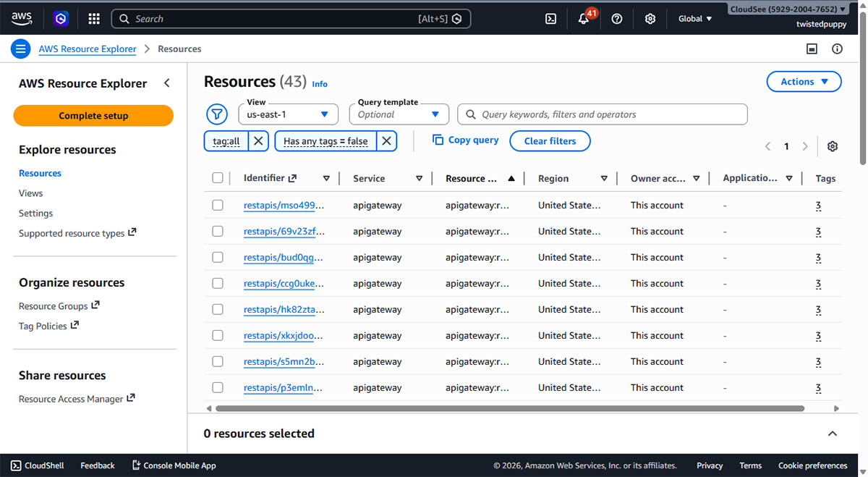Image resolution: width=868 pixels, height=477 pixels.
Task: Open the Global region selector
Action: pyautogui.click(x=694, y=19)
